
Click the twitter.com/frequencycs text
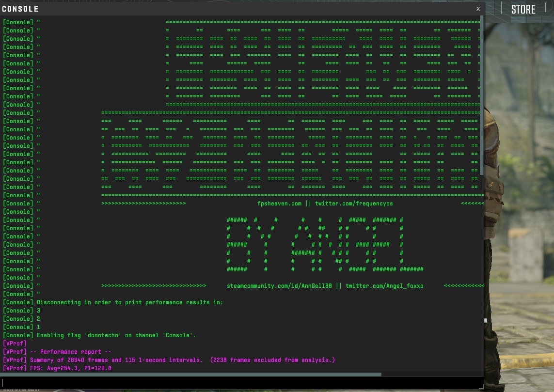coord(354,204)
